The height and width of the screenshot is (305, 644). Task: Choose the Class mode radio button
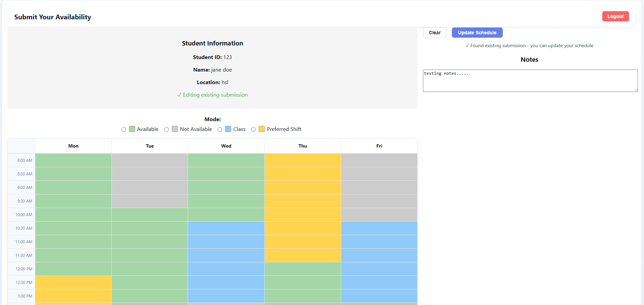(x=220, y=129)
